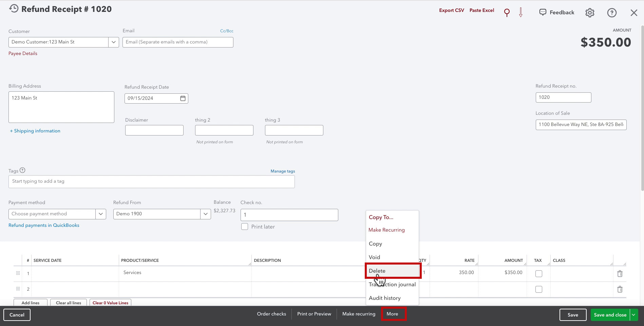Click the red down arrow icon in header
Viewport: 644px width, 326px height.
(x=521, y=13)
